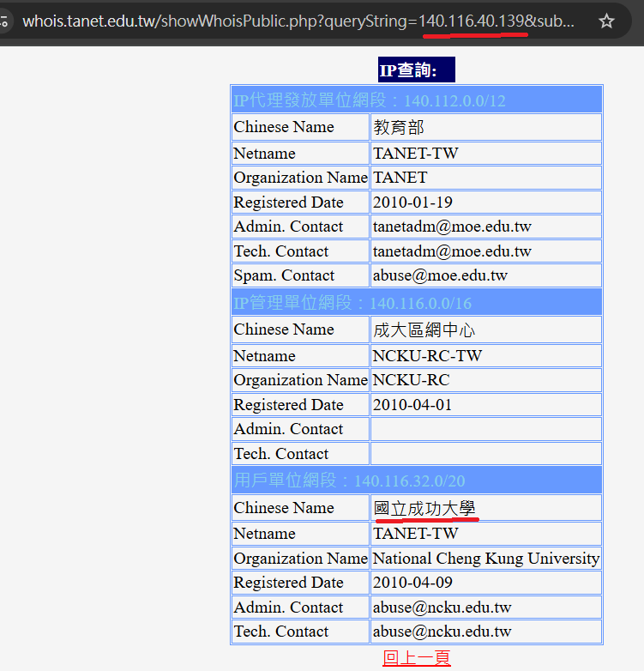Click header 用戶單位網段 140.116.32.0/20
The height and width of the screenshot is (671, 644).
417,481
